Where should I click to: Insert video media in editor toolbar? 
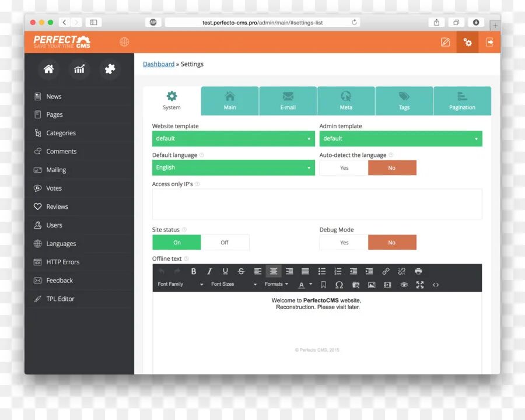pos(387,285)
